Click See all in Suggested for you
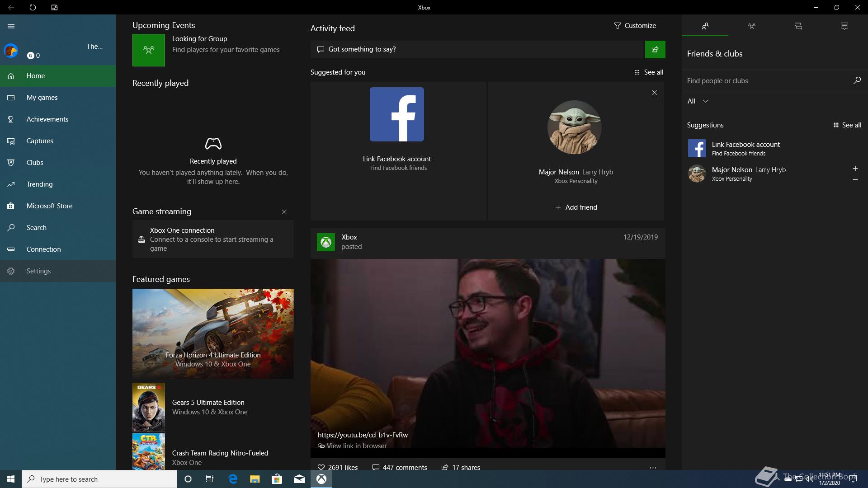 point(649,72)
